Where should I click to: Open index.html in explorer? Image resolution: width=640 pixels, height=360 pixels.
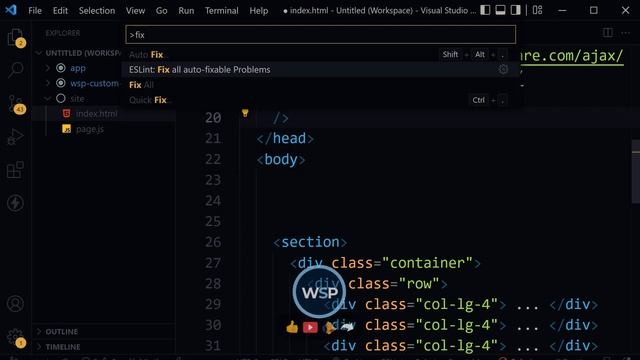(96, 113)
